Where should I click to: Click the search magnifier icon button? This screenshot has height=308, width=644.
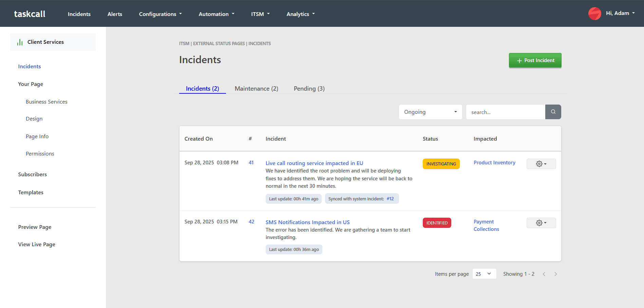tap(553, 112)
